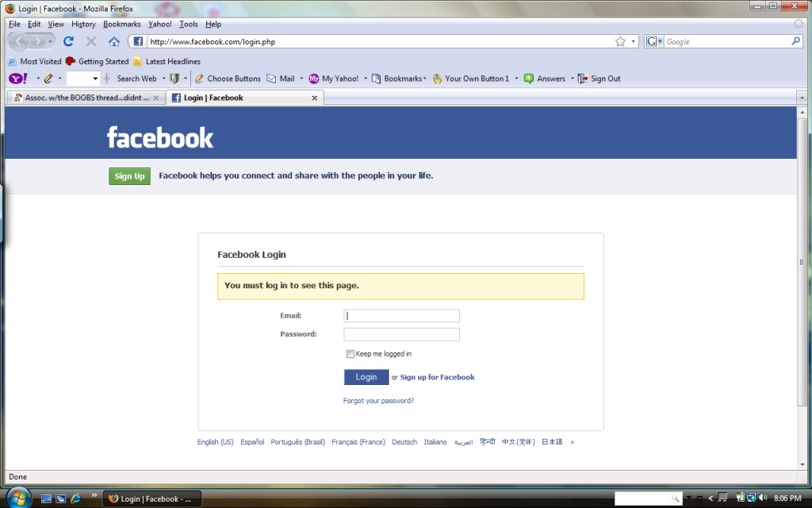
Task: Open the Bookmarks menu in menu bar
Action: tap(121, 24)
